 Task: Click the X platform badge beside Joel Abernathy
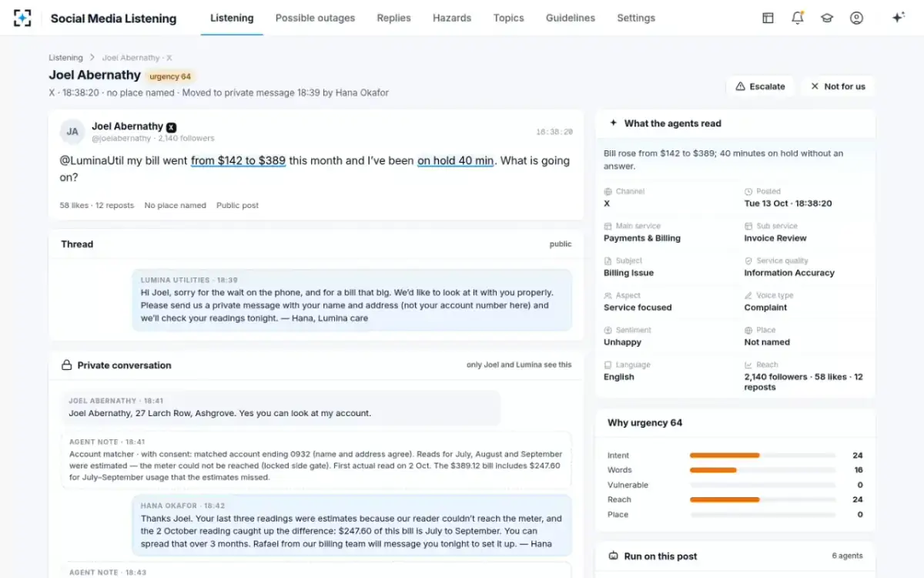click(x=172, y=127)
